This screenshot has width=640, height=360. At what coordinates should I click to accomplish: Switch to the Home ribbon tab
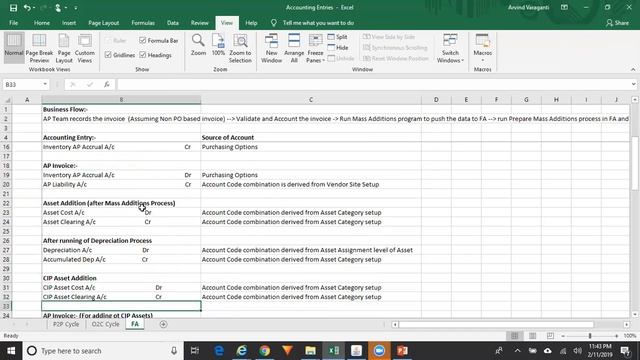click(42, 23)
